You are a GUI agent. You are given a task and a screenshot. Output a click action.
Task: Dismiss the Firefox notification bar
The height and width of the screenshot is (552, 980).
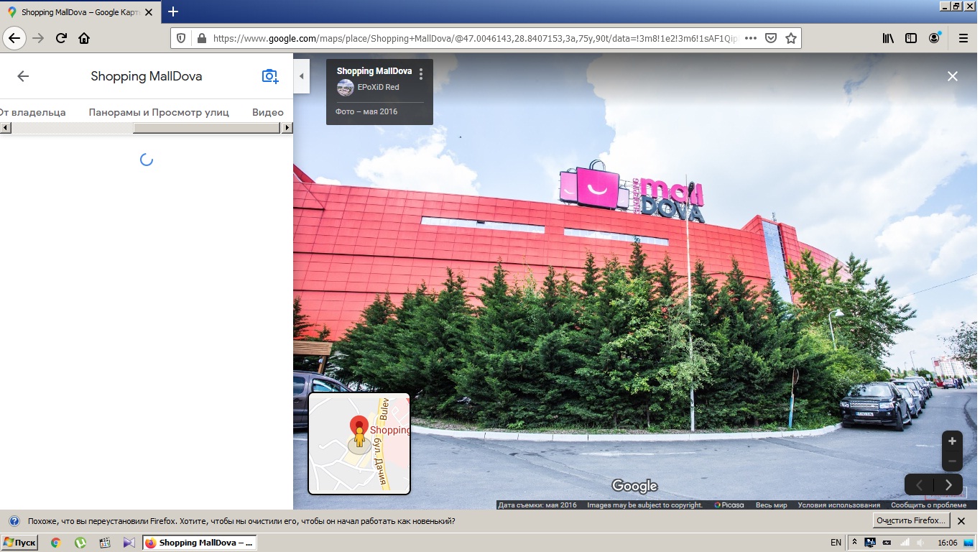(x=962, y=521)
